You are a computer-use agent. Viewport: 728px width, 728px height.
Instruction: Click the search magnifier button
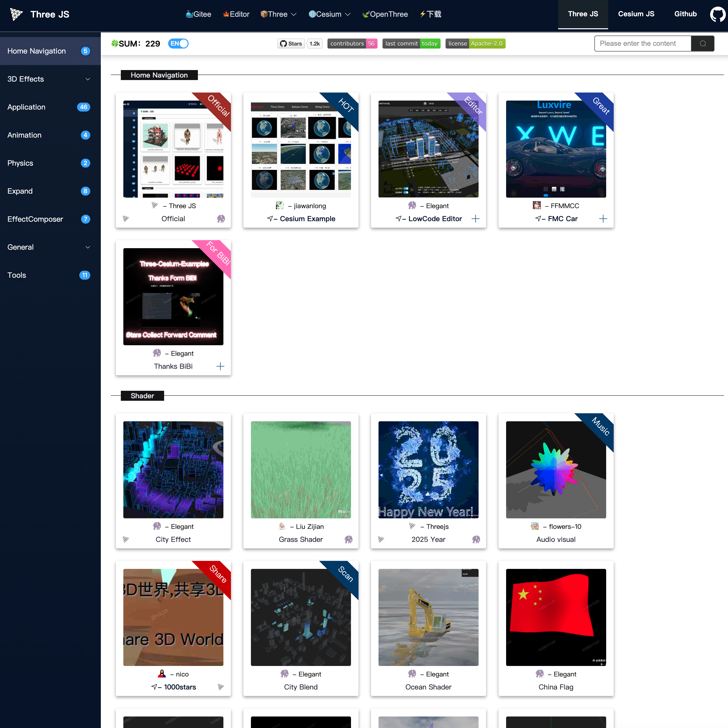click(x=702, y=43)
